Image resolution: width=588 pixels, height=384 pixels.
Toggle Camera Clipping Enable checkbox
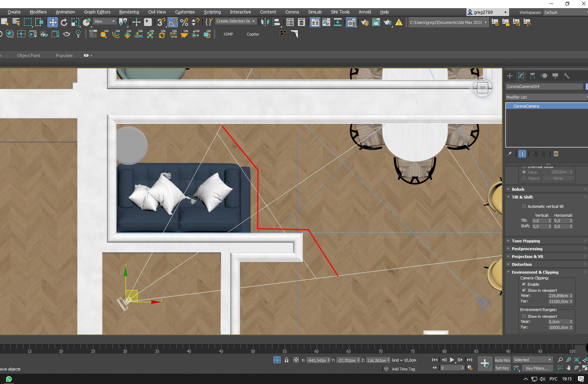524,284
